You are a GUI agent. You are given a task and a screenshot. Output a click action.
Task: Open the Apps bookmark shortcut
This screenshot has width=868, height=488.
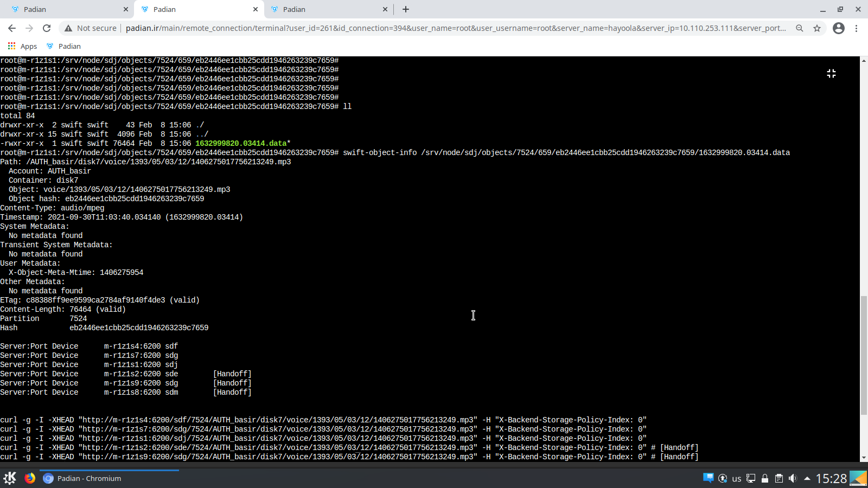[x=22, y=47]
